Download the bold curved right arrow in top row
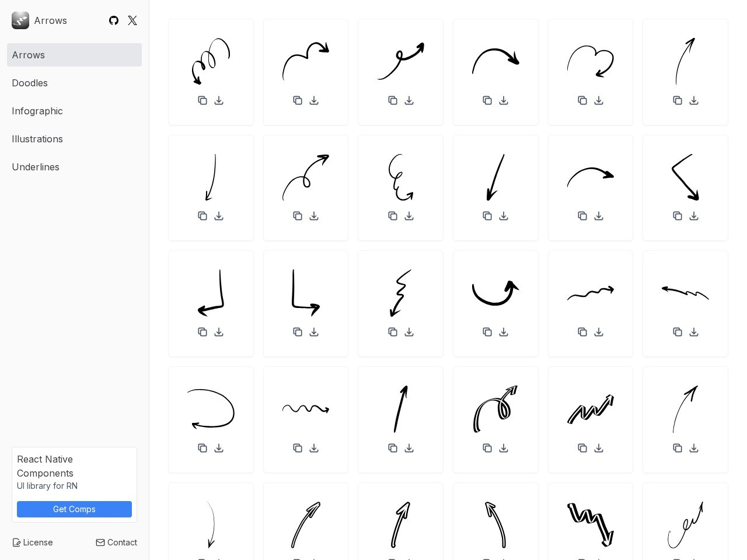This screenshot has width=747, height=560. 504,100
